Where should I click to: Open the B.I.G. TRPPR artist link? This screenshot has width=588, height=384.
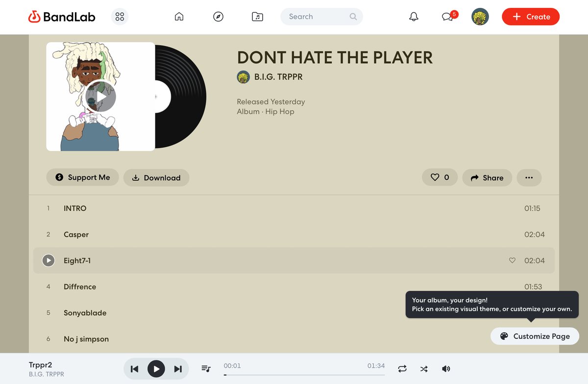point(278,77)
